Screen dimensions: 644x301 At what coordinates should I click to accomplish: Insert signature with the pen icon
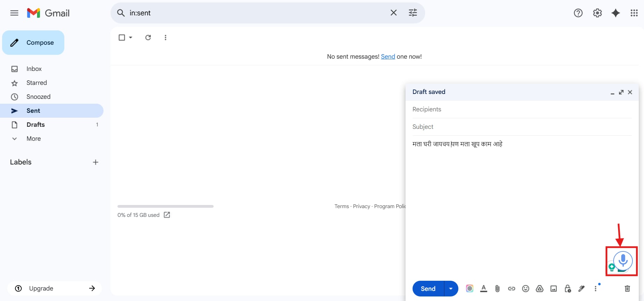(x=581, y=289)
